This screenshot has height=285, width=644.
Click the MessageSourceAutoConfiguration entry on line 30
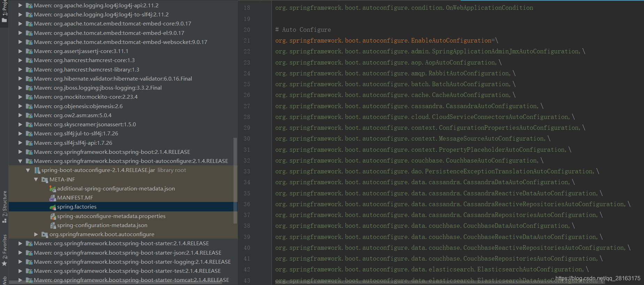(x=491, y=138)
